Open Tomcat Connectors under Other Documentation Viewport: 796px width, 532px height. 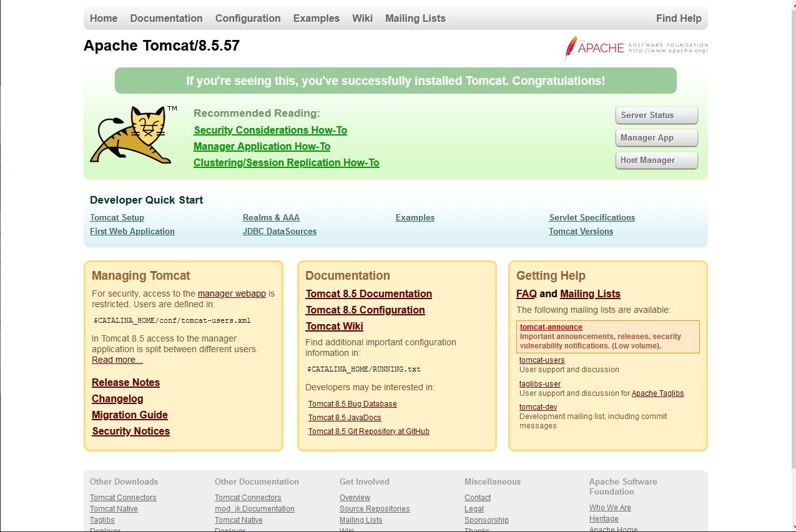(x=248, y=498)
